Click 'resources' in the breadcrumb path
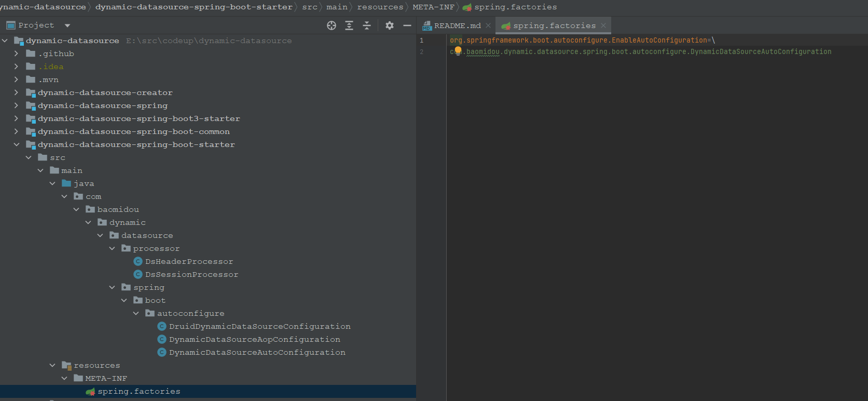Screen dimensions: 868x401 [380, 7]
